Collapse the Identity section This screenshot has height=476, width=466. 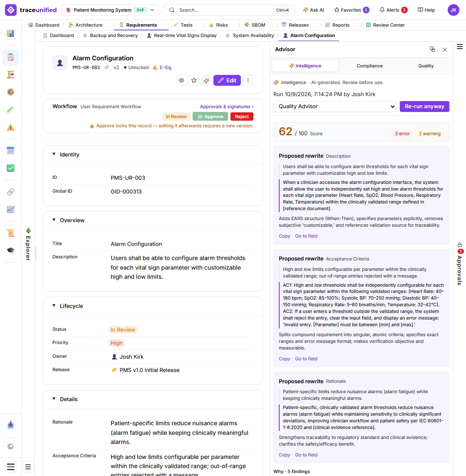[54, 154]
